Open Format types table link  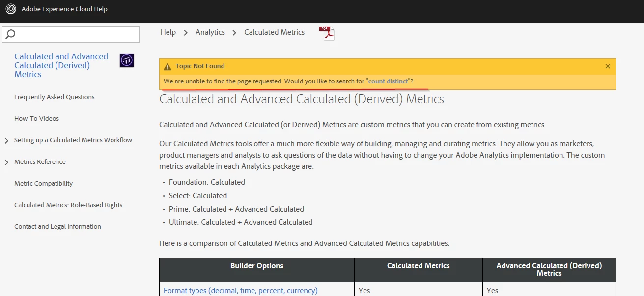click(x=241, y=291)
